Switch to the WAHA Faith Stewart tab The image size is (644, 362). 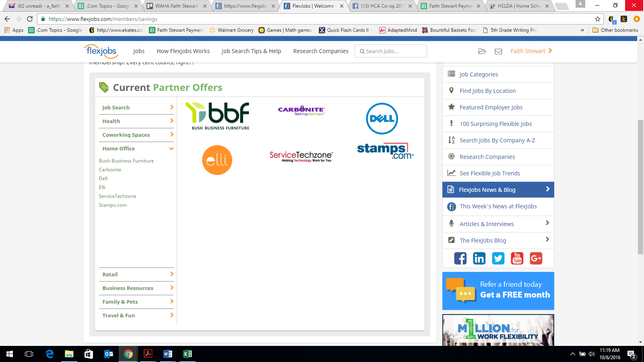tap(177, 6)
